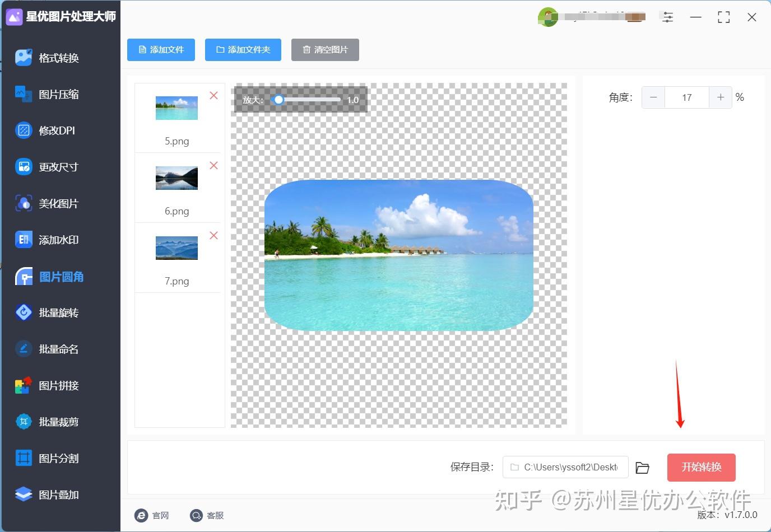This screenshot has height=532, width=771.
Task: Click the settings sliders icon in title bar
Action: (x=667, y=17)
